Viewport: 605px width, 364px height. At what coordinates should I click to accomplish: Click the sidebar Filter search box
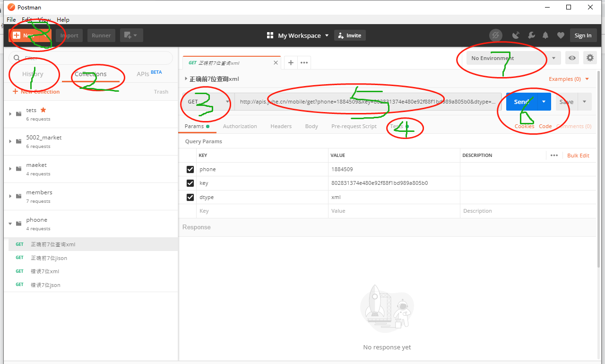coord(91,58)
